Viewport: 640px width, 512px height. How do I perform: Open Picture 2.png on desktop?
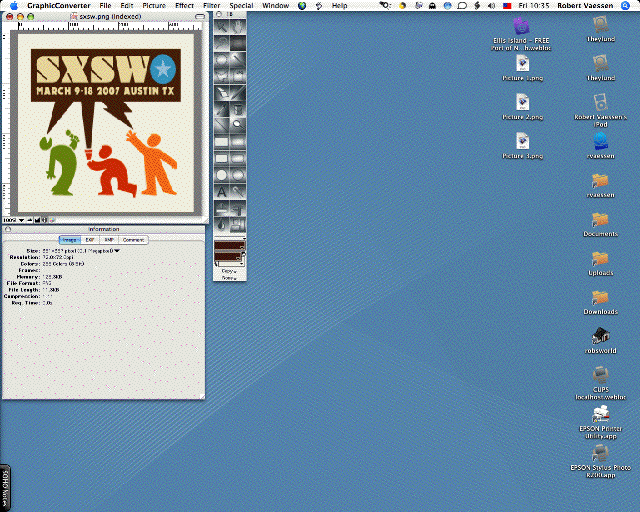pyautogui.click(x=522, y=102)
